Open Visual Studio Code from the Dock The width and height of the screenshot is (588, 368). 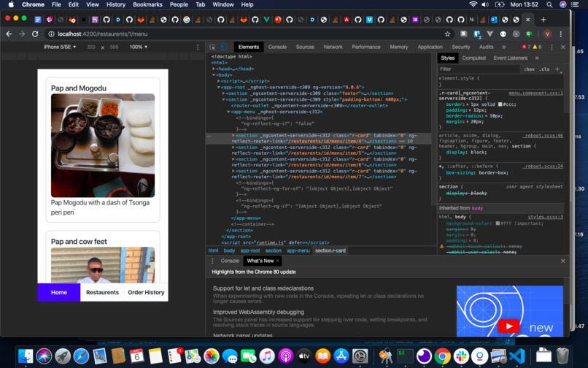click(517, 356)
